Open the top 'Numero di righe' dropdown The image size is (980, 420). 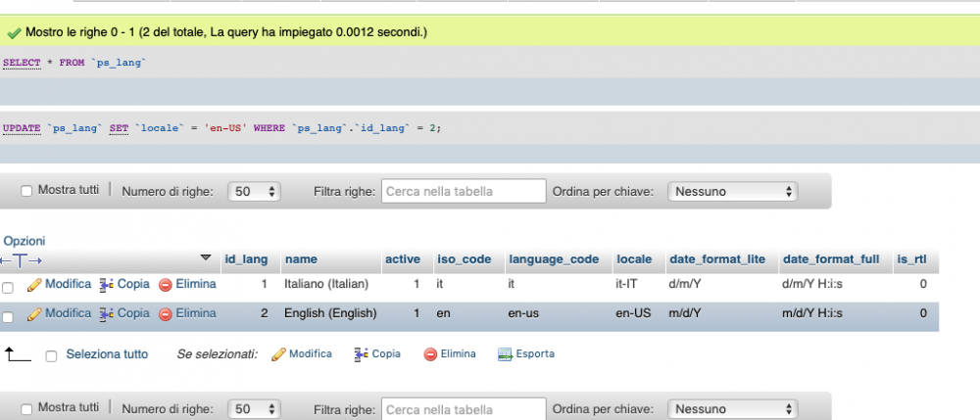254,192
